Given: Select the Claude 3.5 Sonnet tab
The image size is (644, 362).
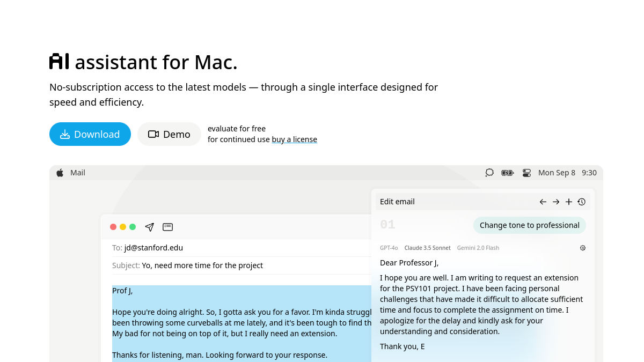Looking at the screenshot, I should click(x=428, y=248).
